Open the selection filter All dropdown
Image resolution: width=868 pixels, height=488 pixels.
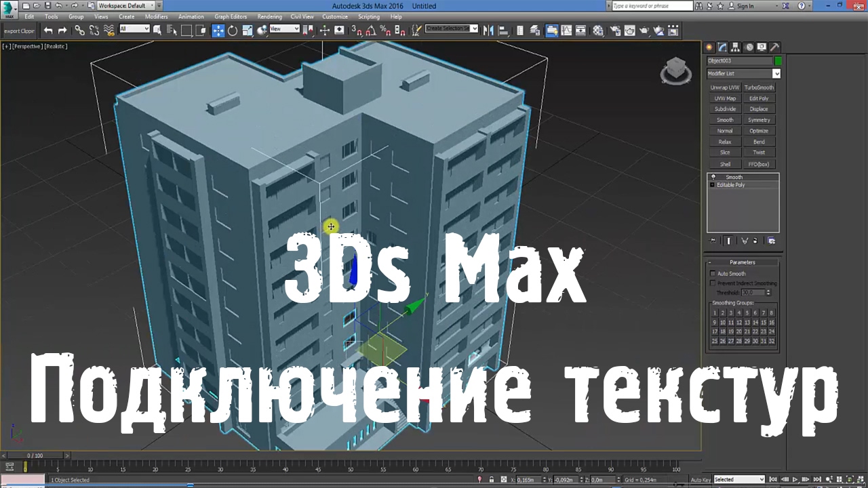[x=134, y=28]
